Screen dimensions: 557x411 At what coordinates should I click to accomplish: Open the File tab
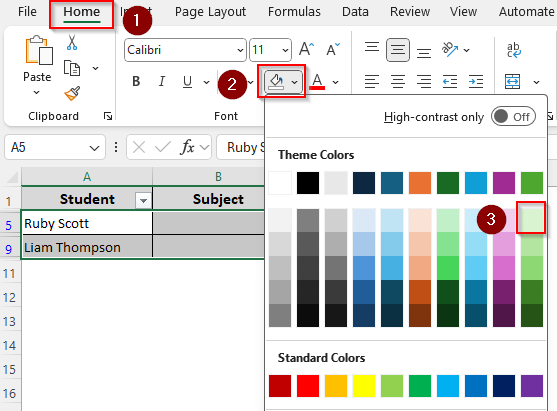pos(27,12)
